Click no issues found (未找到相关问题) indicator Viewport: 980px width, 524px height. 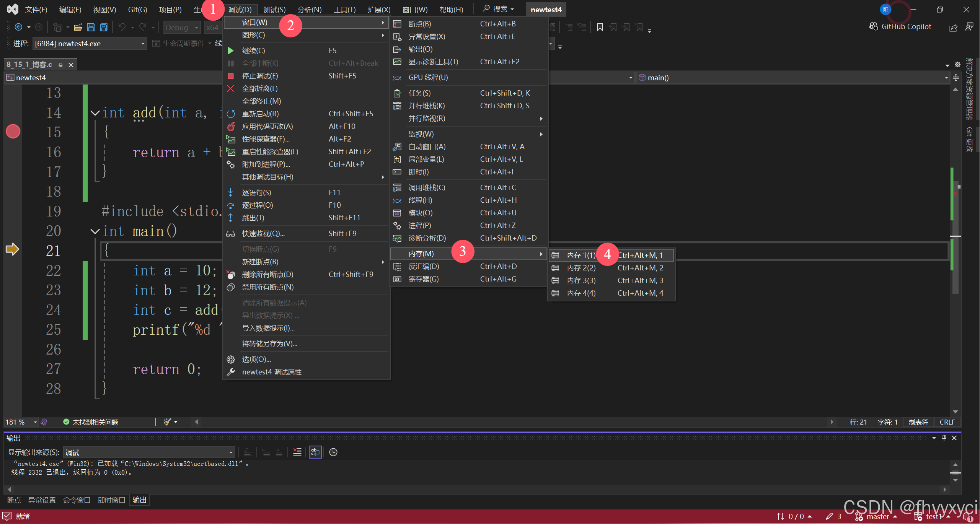pos(91,422)
